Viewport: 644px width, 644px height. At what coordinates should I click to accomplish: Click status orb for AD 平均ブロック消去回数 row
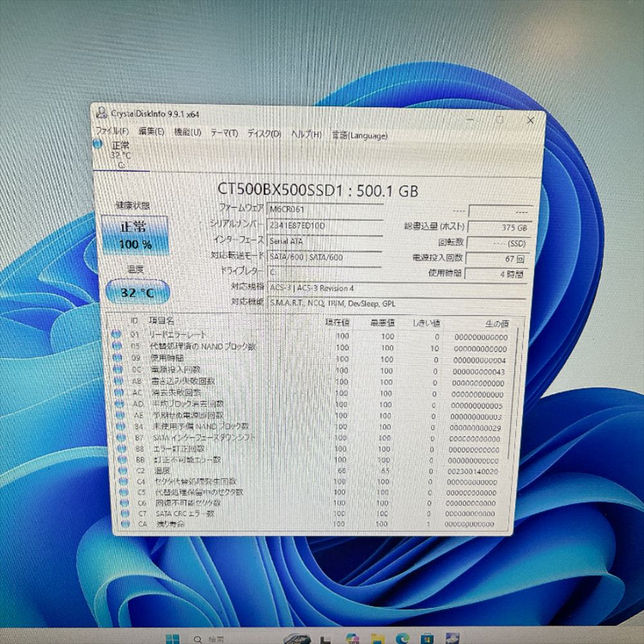point(120,403)
